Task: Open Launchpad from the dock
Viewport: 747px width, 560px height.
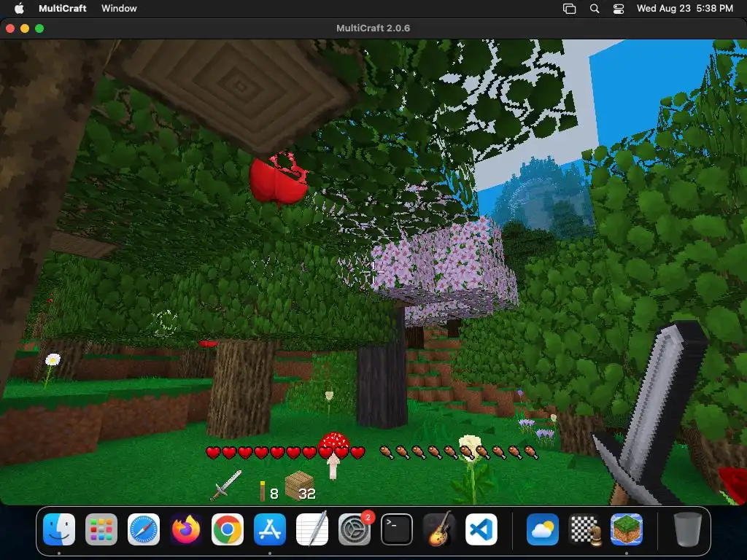Action: [101, 529]
